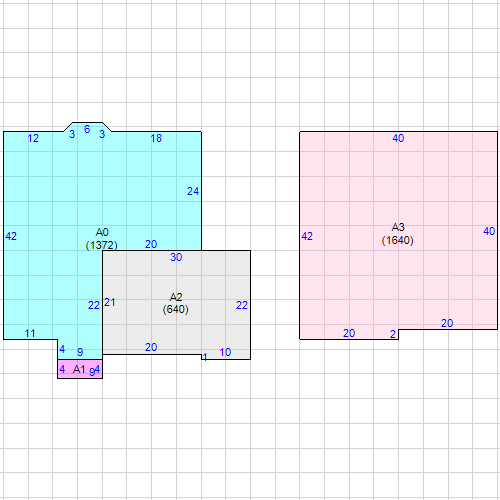The height and width of the screenshot is (500, 500).
Task: Click the 12 dimension on A0's top edge
Action: (x=33, y=138)
